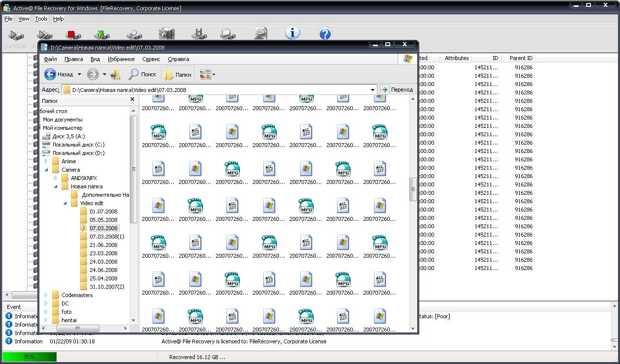Open the address bar dropdown

[x=373, y=90]
